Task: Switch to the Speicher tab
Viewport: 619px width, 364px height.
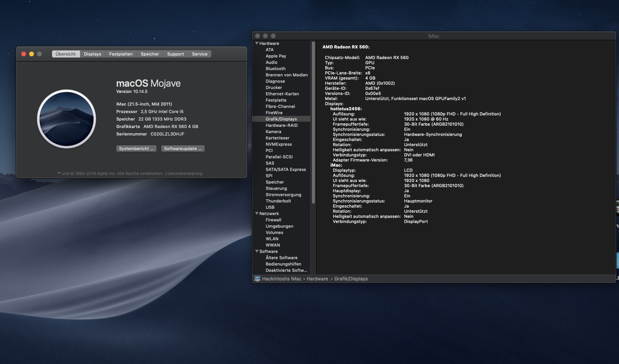Action: point(150,54)
